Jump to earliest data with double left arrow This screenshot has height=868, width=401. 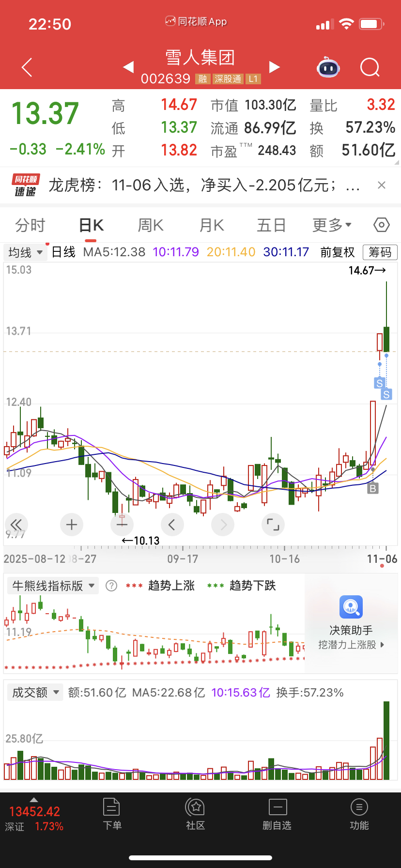coord(16,525)
